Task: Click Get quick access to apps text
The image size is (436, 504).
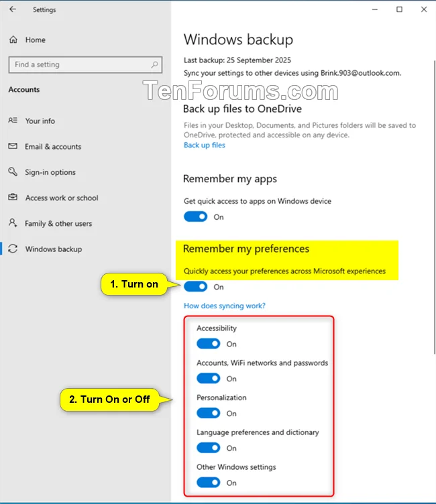Action: (258, 201)
